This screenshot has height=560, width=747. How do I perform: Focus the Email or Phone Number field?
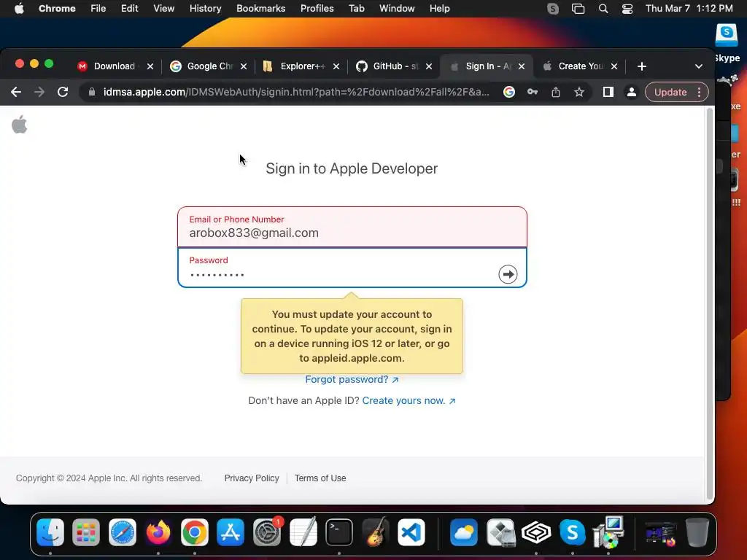point(352,227)
